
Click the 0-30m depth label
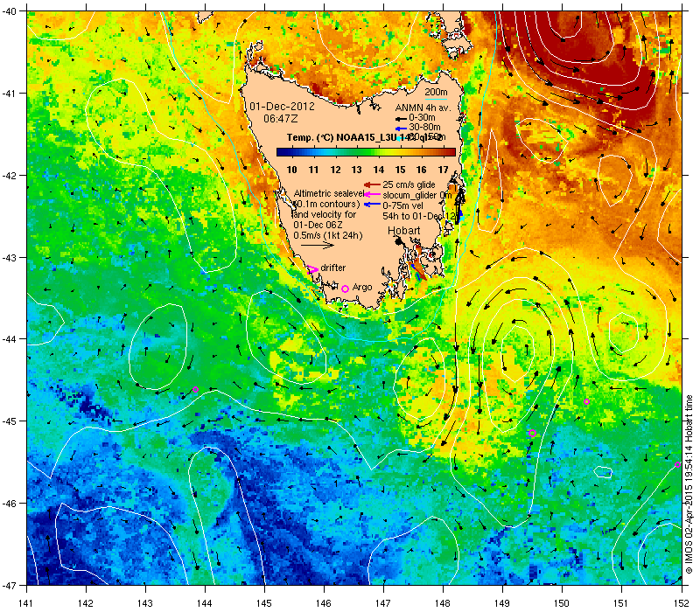(x=422, y=118)
